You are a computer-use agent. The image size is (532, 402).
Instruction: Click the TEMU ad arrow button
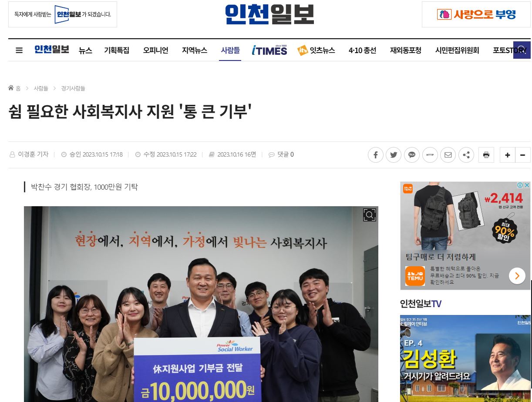click(x=517, y=276)
